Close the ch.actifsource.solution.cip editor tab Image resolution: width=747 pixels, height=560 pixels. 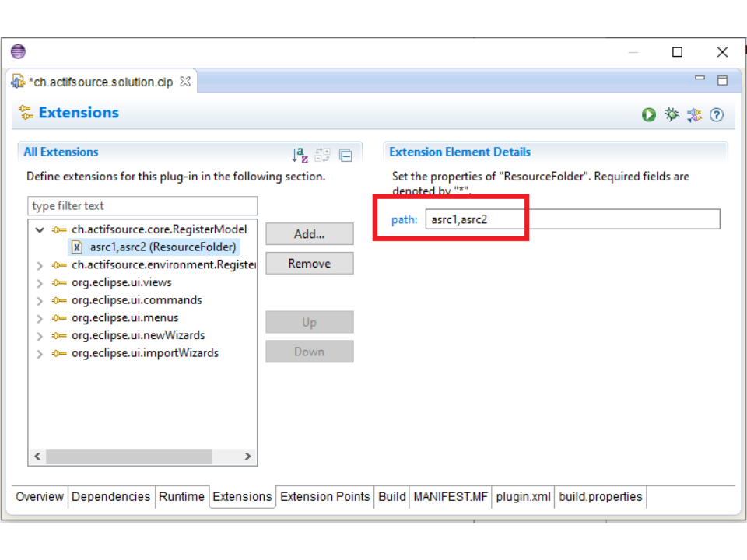click(x=185, y=82)
